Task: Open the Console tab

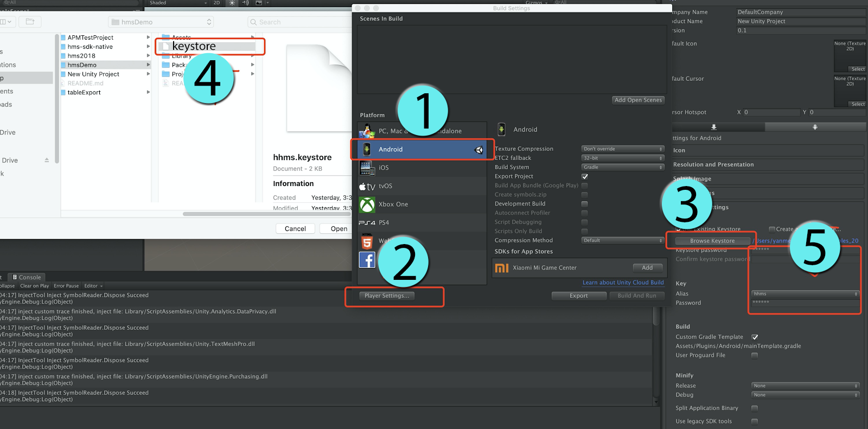Action: 27,277
